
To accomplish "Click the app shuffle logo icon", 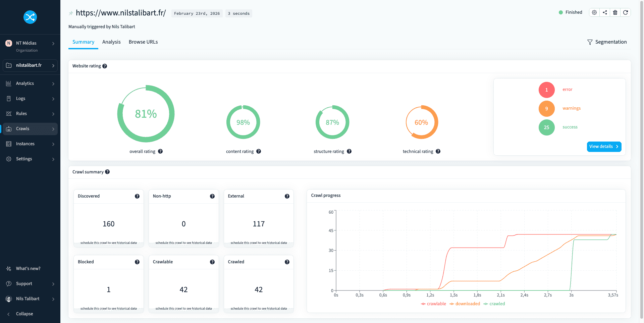I will coord(30,17).
